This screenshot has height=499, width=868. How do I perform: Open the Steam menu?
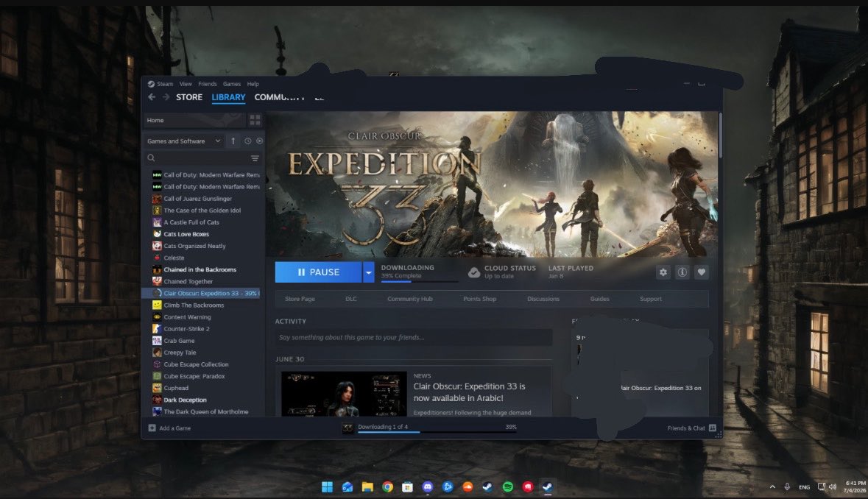164,84
